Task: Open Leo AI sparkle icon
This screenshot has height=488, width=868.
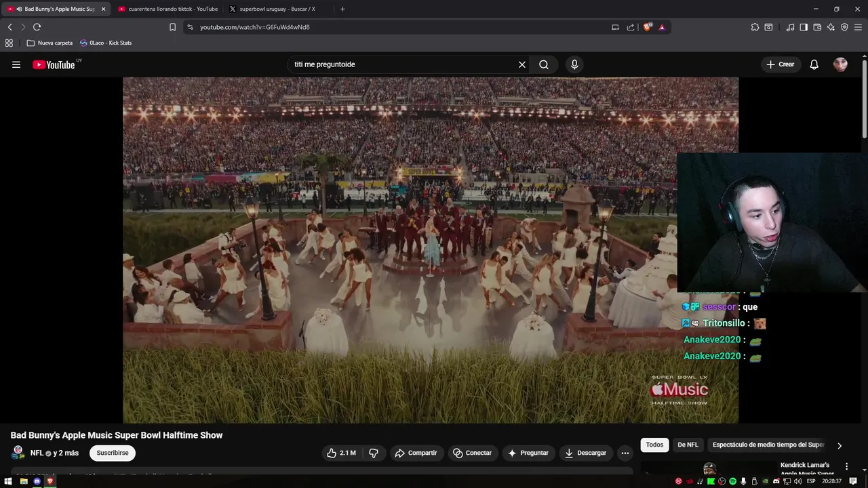Action: 831,27
